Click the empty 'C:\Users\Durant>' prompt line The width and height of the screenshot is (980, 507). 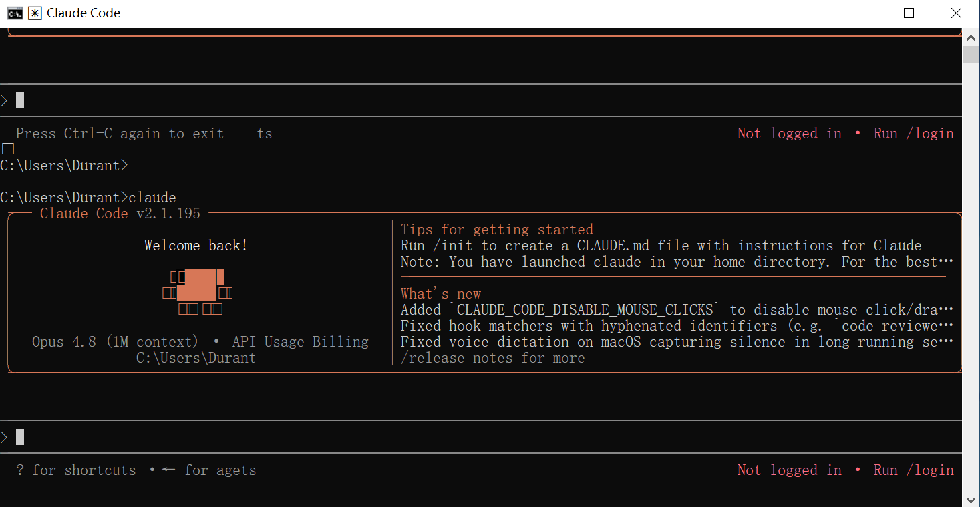coord(64,166)
